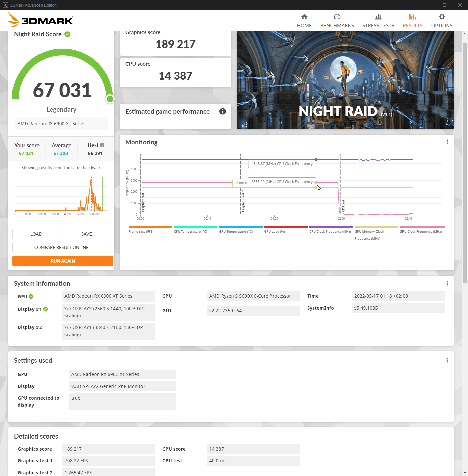Click the 3DMark app icon in title bar

(5, 5)
